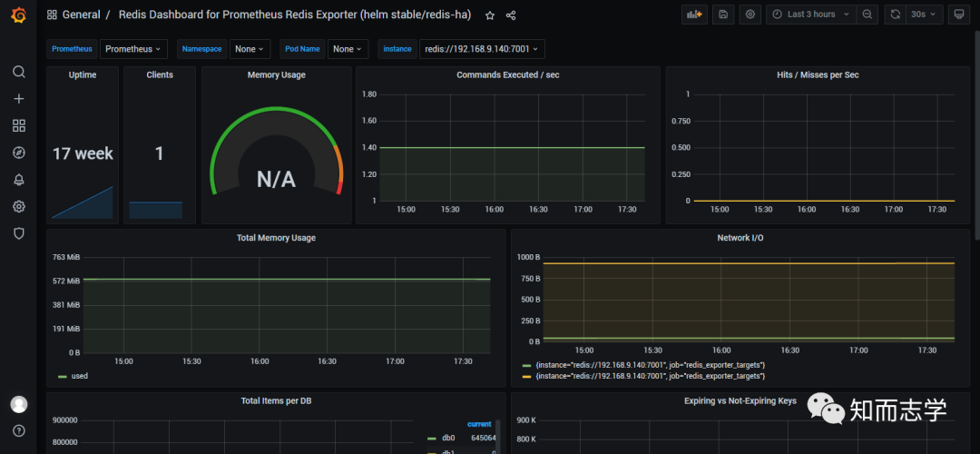This screenshot has height=454, width=980.
Task: Open the Dashboards grid icon in sidebar
Action: tap(18, 126)
